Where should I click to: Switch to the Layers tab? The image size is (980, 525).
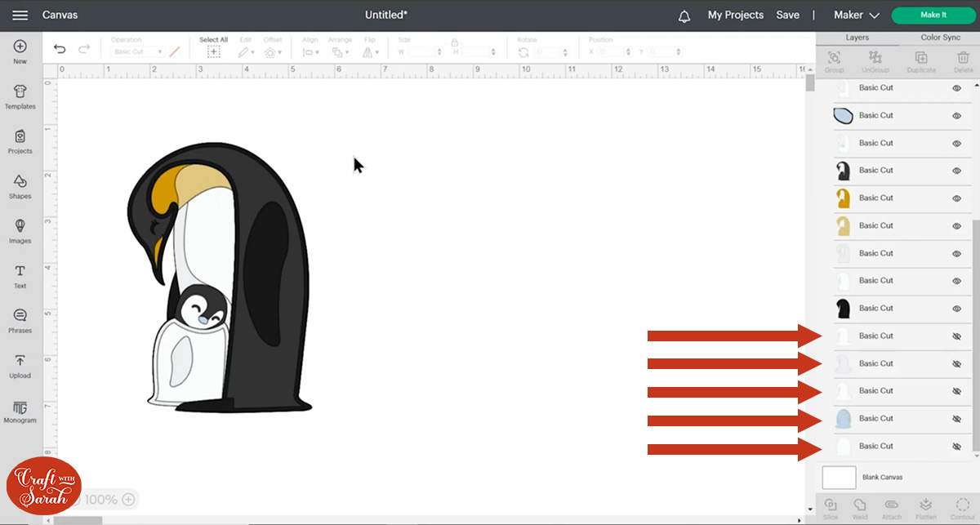pyautogui.click(x=857, y=38)
